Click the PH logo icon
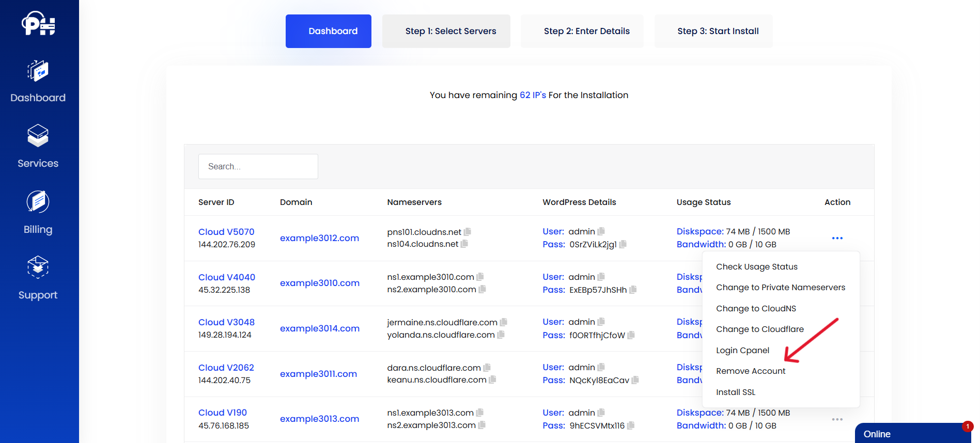 point(38,24)
